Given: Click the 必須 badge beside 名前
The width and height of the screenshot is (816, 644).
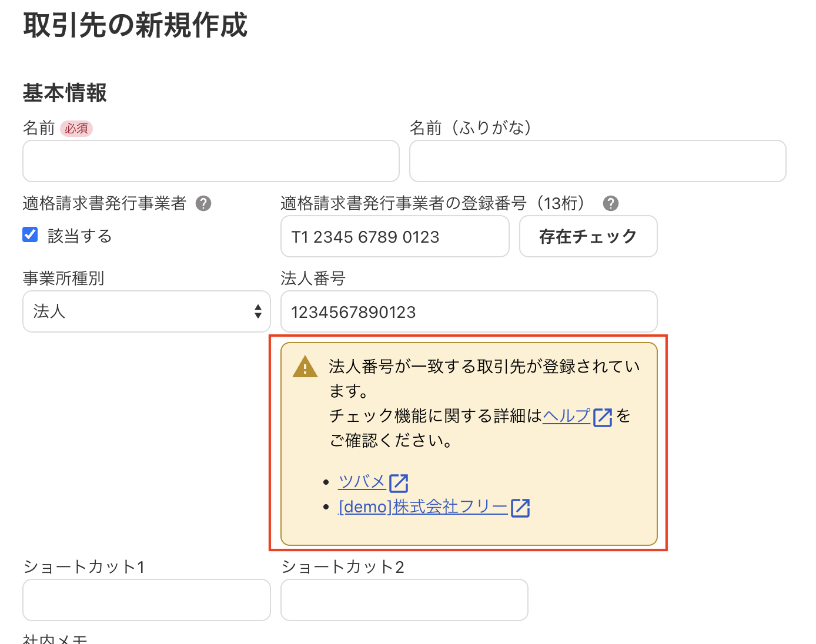Looking at the screenshot, I should (x=77, y=128).
